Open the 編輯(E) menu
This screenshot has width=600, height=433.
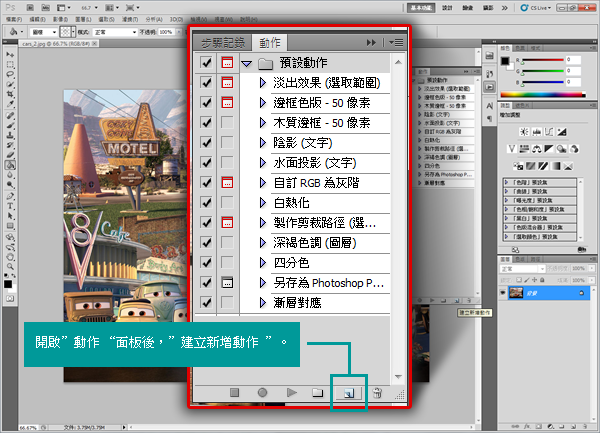(37, 19)
